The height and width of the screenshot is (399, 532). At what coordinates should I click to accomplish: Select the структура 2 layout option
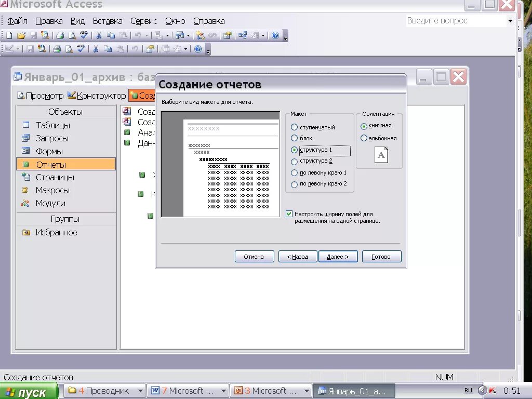point(294,161)
